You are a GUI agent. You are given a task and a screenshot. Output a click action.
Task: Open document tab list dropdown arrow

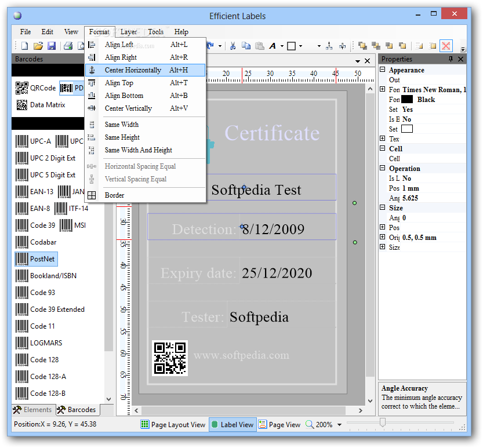pyautogui.click(x=358, y=61)
